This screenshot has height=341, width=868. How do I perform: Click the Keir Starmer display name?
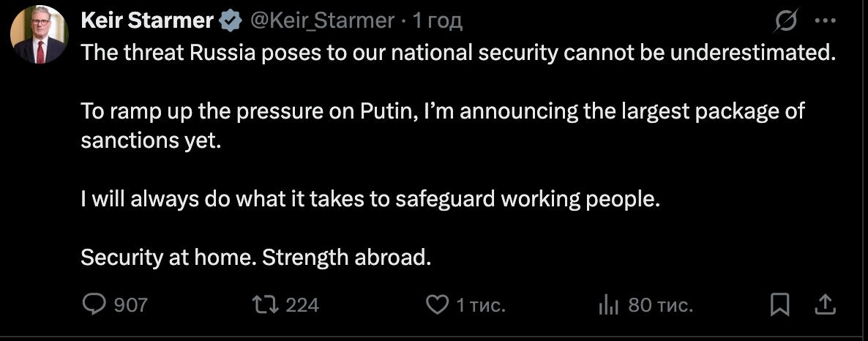(146, 20)
